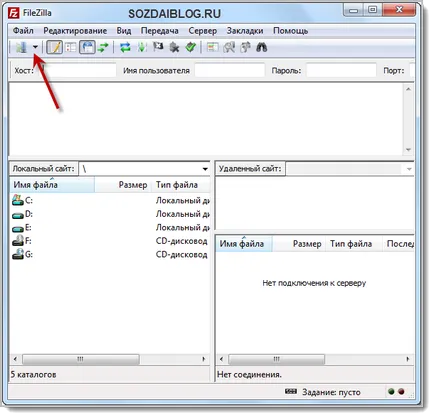Click the Нет соединения status text
The height and width of the screenshot is (418, 434).
click(x=249, y=374)
